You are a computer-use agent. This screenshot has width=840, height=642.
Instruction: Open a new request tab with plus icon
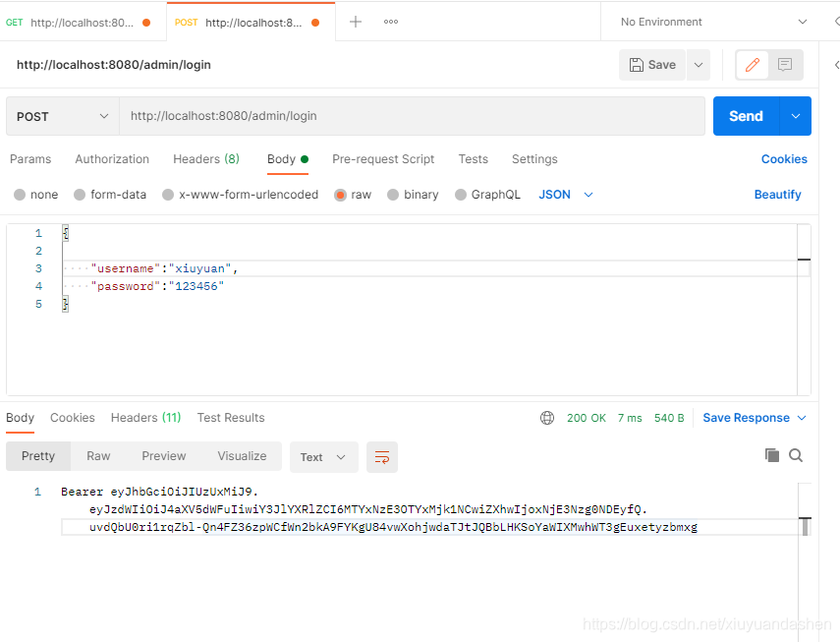click(x=356, y=22)
